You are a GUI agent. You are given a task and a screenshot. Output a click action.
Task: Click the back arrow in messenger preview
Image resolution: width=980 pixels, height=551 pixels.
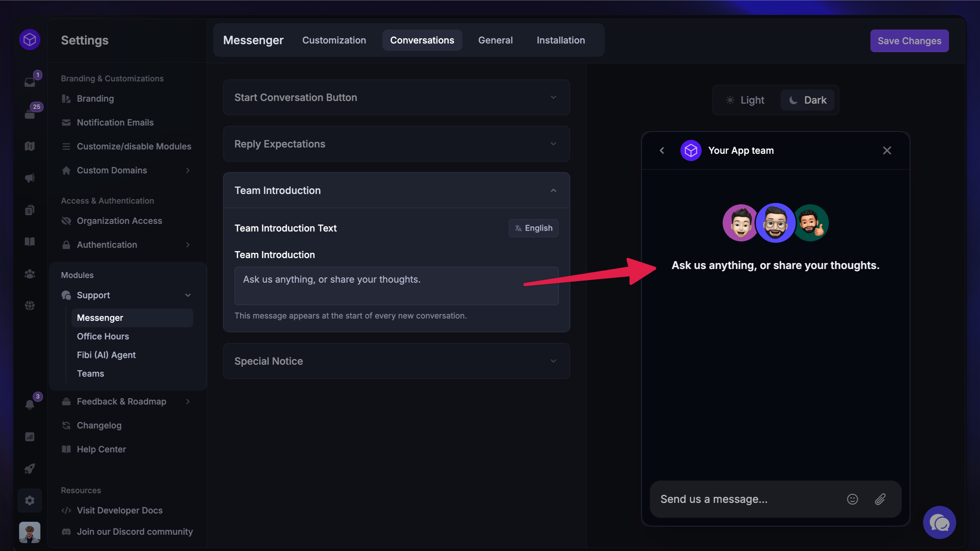(662, 150)
